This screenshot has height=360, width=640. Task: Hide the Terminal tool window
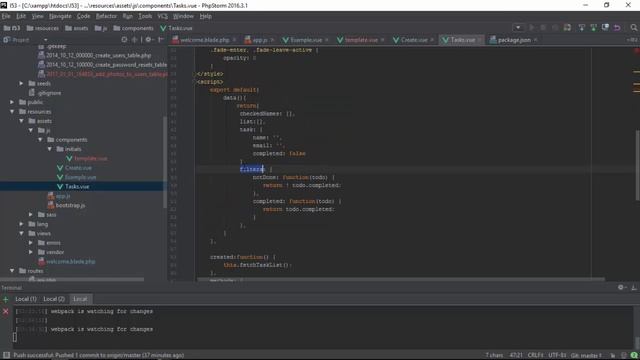634,287
